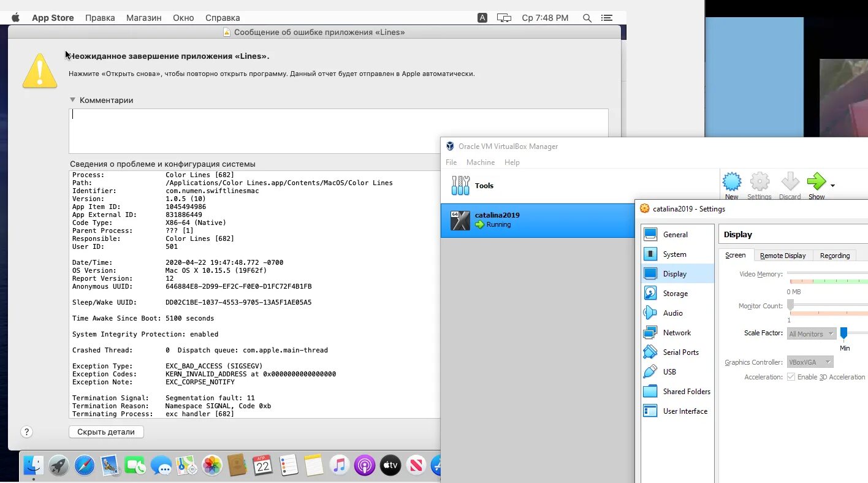Open Show button dropdown arrow in VirtualBox
The height and width of the screenshot is (483, 868).
coord(832,185)
